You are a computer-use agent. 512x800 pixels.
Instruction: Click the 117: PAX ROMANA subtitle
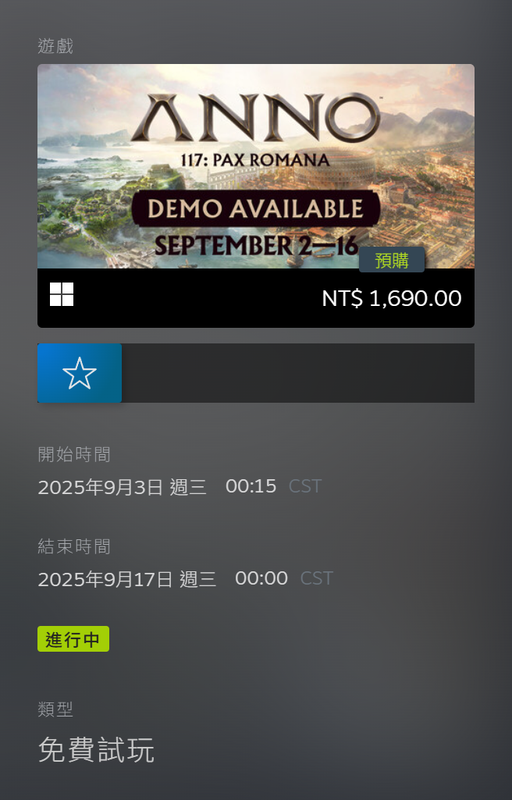pyautogui.click(x=255, y=160)
